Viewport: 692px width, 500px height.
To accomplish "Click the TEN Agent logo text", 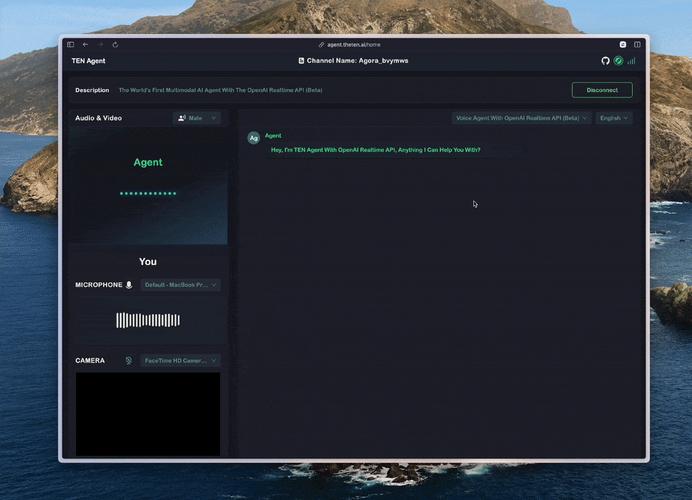I will (89, 61).
